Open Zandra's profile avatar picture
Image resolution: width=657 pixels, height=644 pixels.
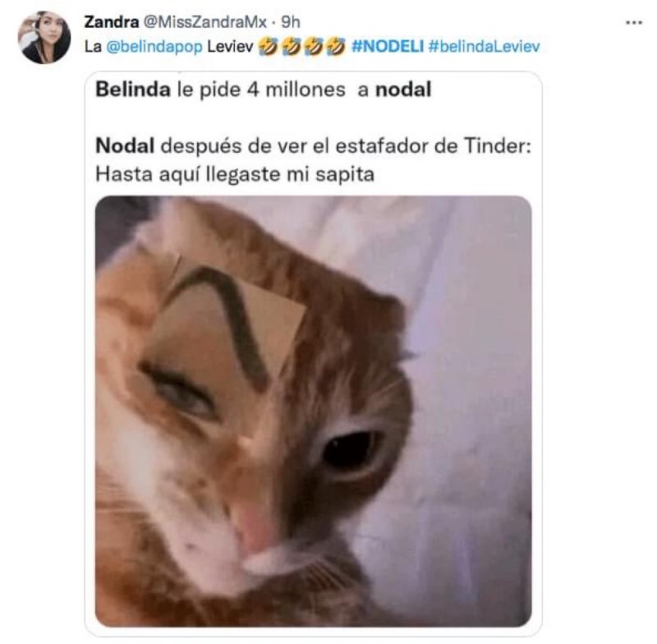44,37
